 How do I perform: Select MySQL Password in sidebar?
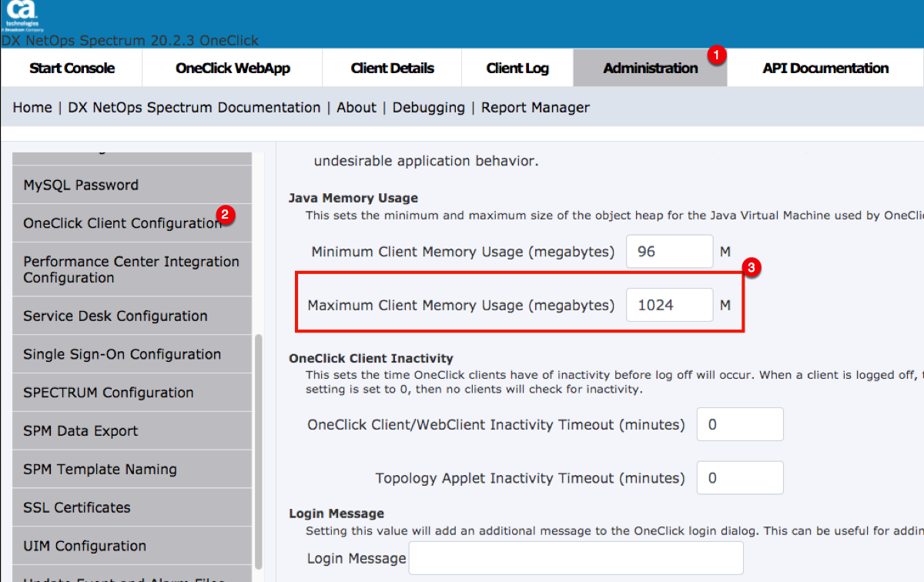pyautogui.click(x=81, y=186)
